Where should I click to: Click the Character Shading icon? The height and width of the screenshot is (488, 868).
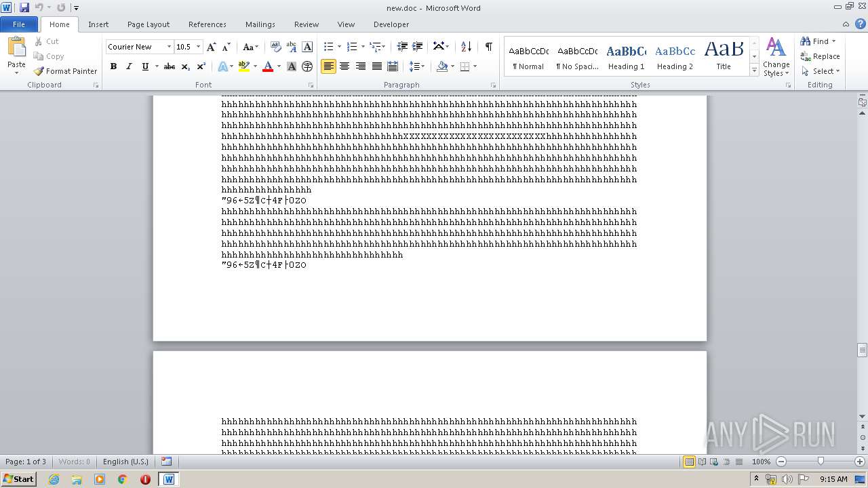pos(292,66)
